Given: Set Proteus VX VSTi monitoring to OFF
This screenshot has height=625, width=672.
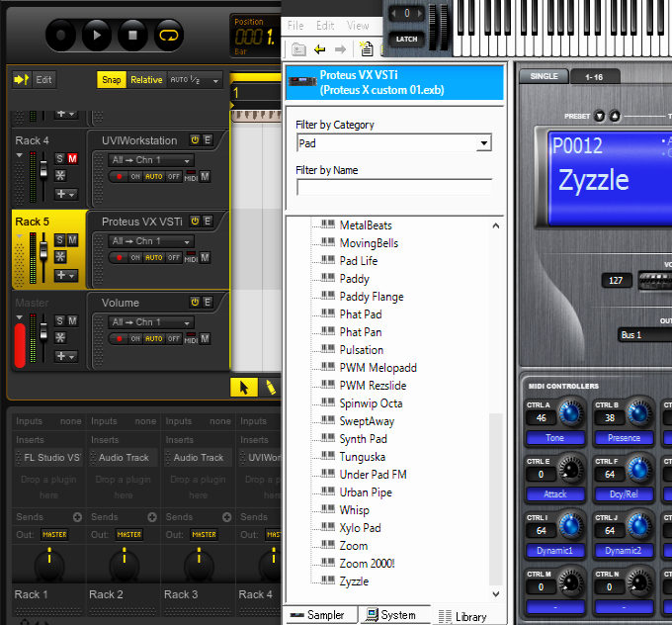Looking at the screenshot, I should pyautogui.click(x=174, y=258).
